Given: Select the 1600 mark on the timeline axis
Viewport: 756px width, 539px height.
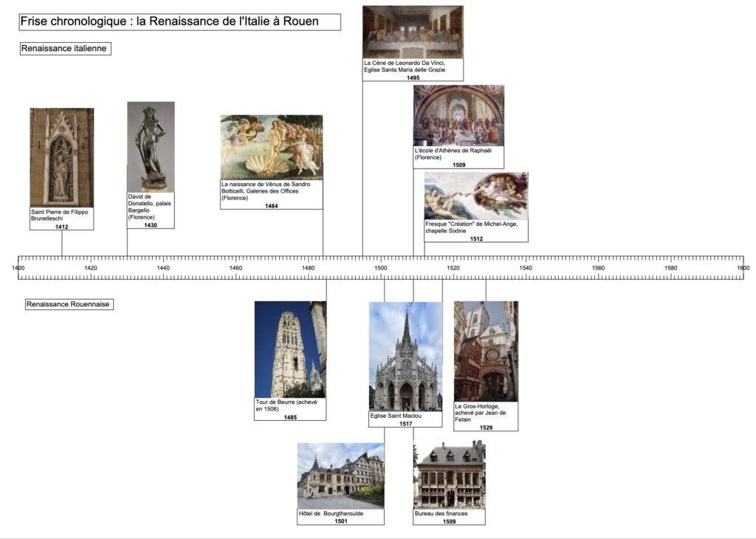Looking at the screenshot, I should pyautogui.click(x=743, y=268).
